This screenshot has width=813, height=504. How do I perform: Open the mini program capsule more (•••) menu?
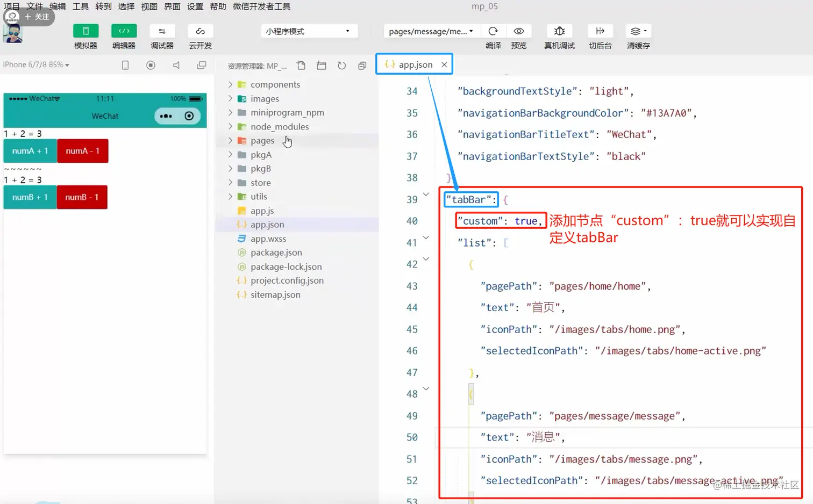(166, 116)
